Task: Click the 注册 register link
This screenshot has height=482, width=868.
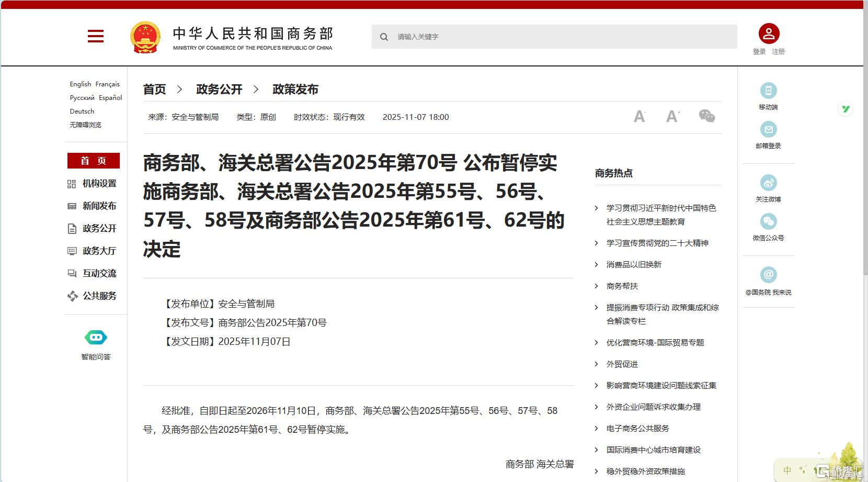Action: tap(779, 52)
